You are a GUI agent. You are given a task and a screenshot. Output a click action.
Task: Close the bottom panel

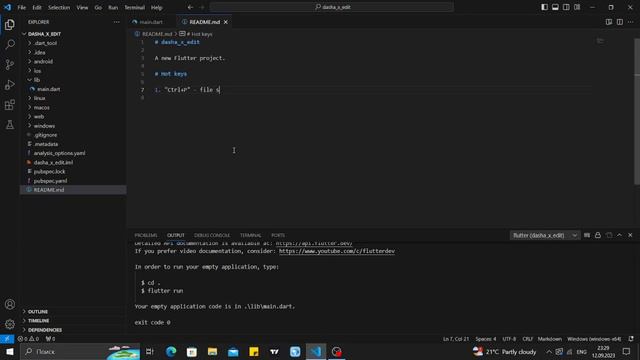[x=630, y=235]
